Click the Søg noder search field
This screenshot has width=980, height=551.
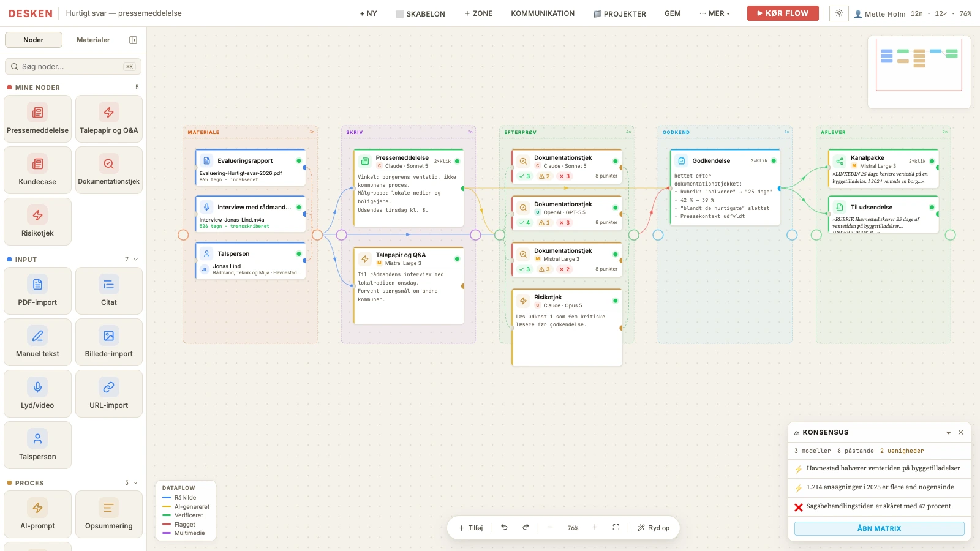click(73, 66)
